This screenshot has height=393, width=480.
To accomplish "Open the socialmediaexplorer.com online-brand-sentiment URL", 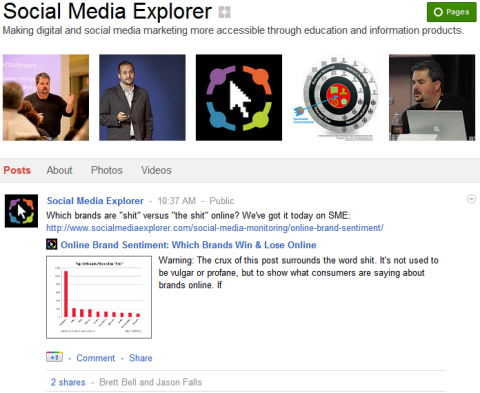I will tap(215, 228).
